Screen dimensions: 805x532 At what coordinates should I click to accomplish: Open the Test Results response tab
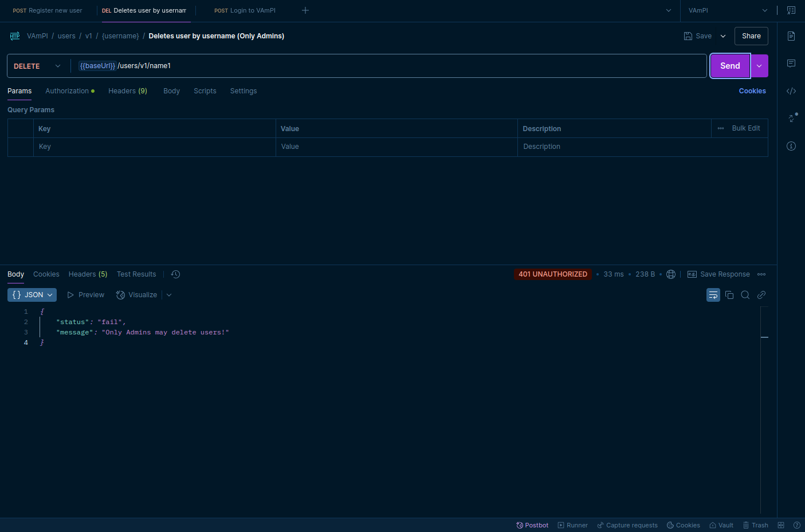coord(136,274)
